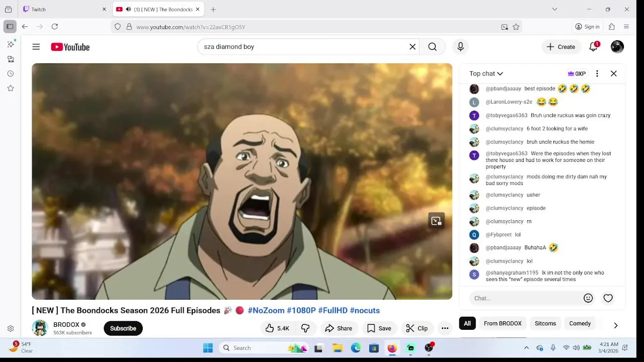The height and width of the screenshot is (362, 644).
Task: Open the 0XP crown points badge
Action: pos(577,73)
